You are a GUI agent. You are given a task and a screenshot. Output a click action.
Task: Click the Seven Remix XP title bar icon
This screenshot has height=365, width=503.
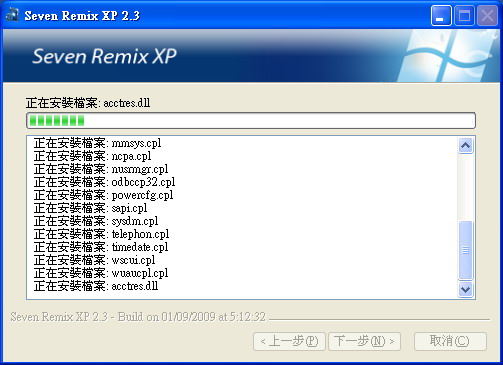click(12, 15)
